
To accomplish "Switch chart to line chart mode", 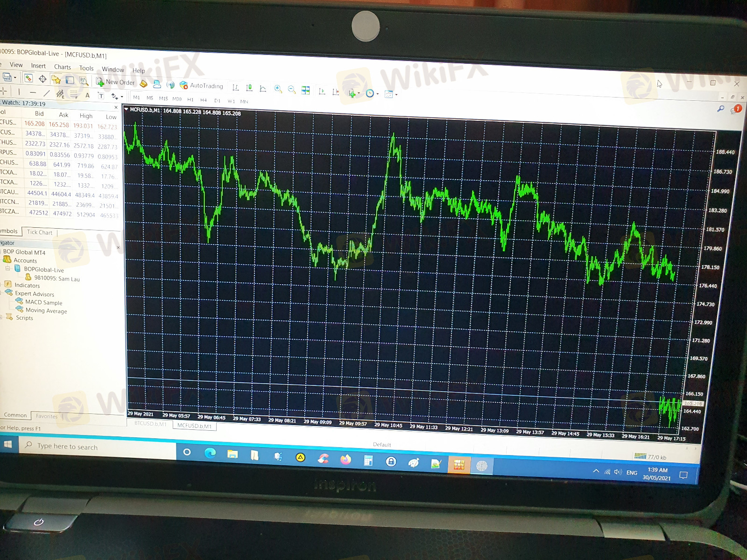I will click(x=263, y=88).
